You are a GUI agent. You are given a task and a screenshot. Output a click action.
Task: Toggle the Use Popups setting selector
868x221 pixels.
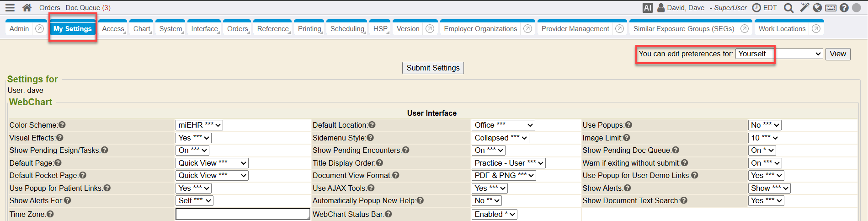[764, 125]
